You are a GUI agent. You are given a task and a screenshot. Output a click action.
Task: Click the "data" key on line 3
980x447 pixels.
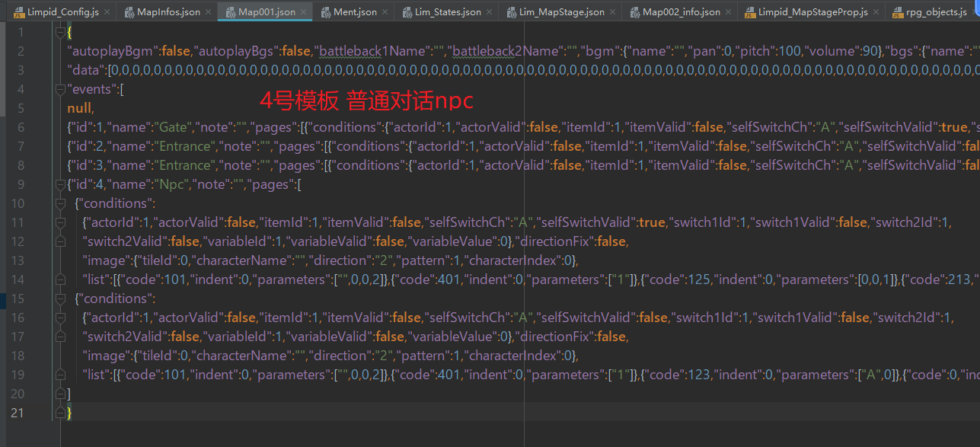click(85, 70)
